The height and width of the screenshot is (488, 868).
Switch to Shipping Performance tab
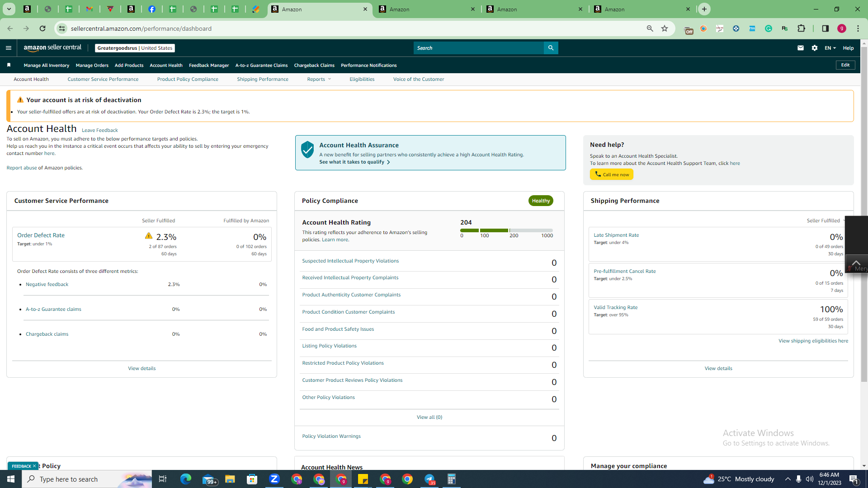click(x=263, y=79)
